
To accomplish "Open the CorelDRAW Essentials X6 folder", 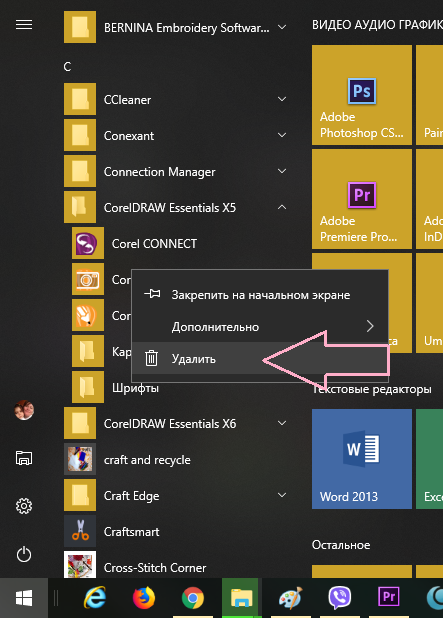I will pos(176,423).
